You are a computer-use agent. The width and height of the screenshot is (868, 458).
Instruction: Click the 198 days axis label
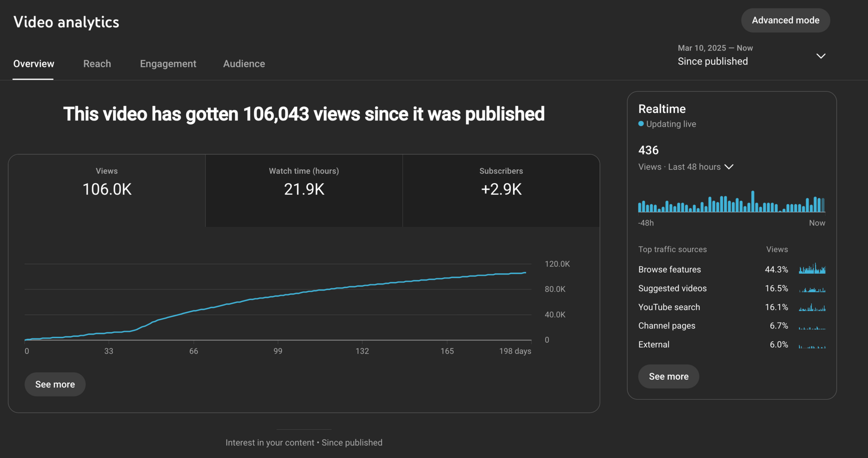515,351
